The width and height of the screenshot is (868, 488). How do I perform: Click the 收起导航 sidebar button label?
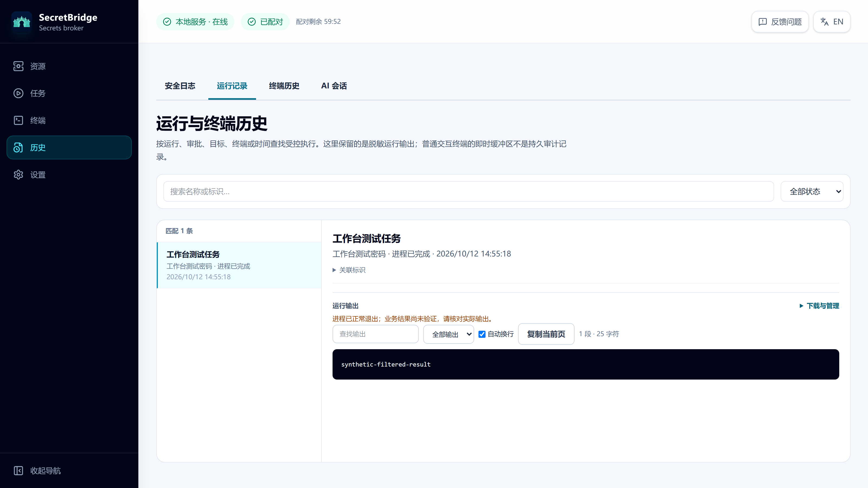tap(46, 470)
